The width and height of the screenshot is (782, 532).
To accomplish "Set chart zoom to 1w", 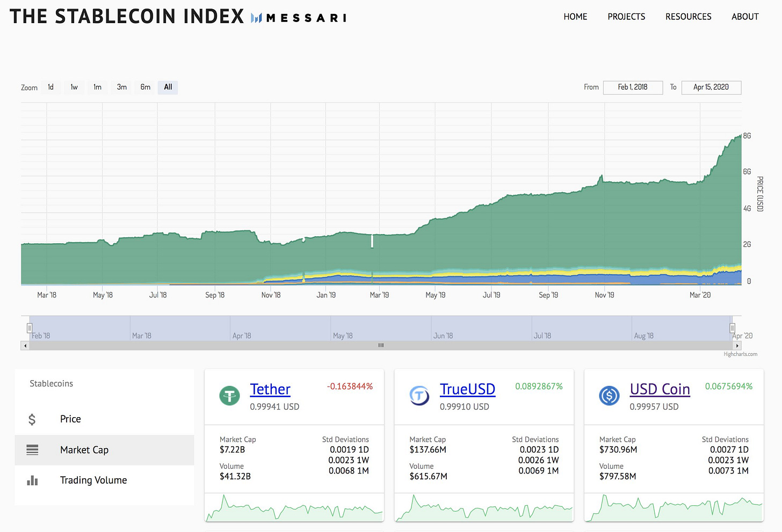I will tap(74, 87).
